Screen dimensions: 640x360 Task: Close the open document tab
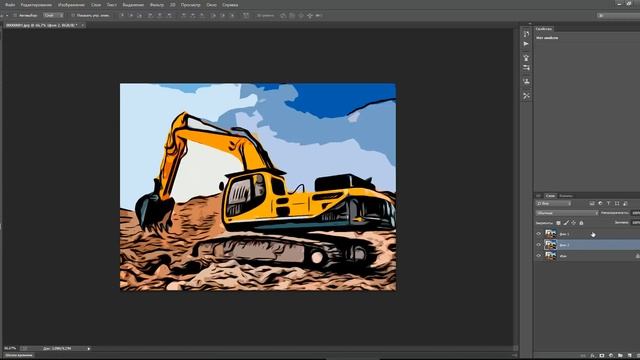click(82, 25)
